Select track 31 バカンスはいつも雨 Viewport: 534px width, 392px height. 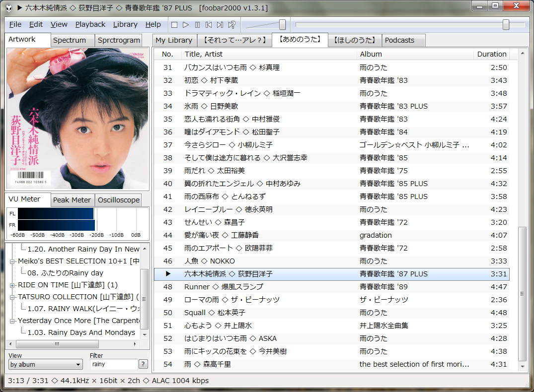[x=332, y=67]
